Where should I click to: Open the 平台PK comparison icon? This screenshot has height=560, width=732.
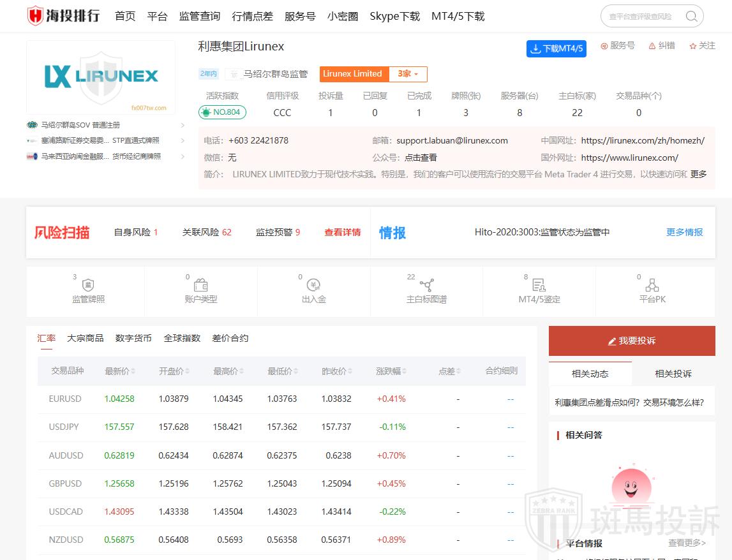click(x=652, y=286)
